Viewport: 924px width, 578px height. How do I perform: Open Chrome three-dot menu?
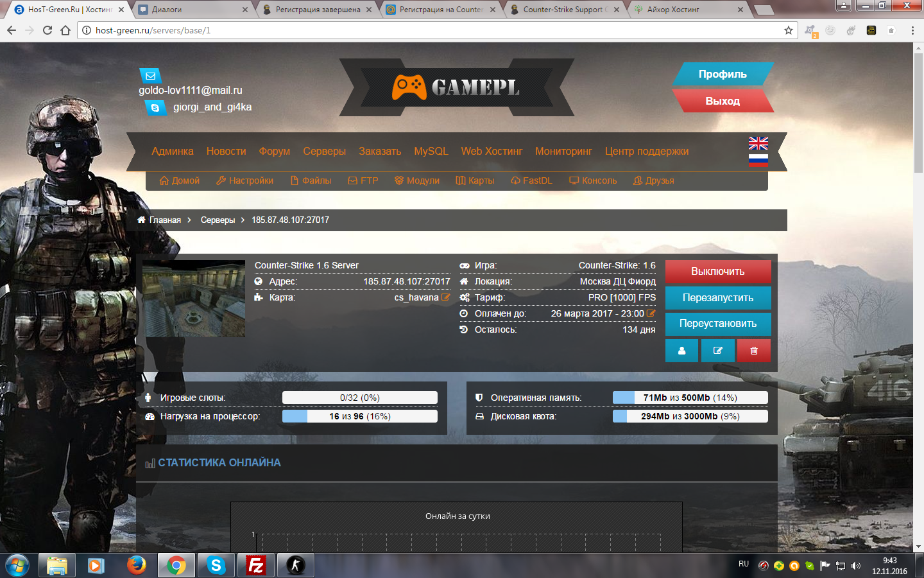pos(912,30)
